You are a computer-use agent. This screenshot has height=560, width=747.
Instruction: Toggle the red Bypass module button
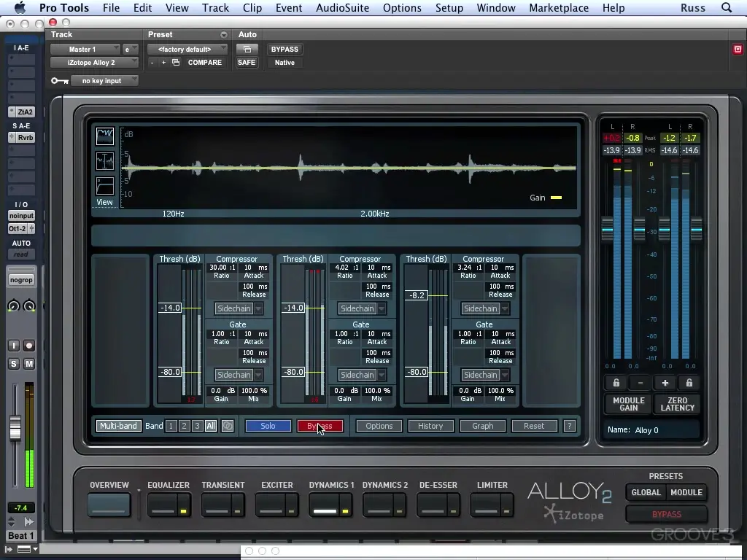click(x=320, y=426)
